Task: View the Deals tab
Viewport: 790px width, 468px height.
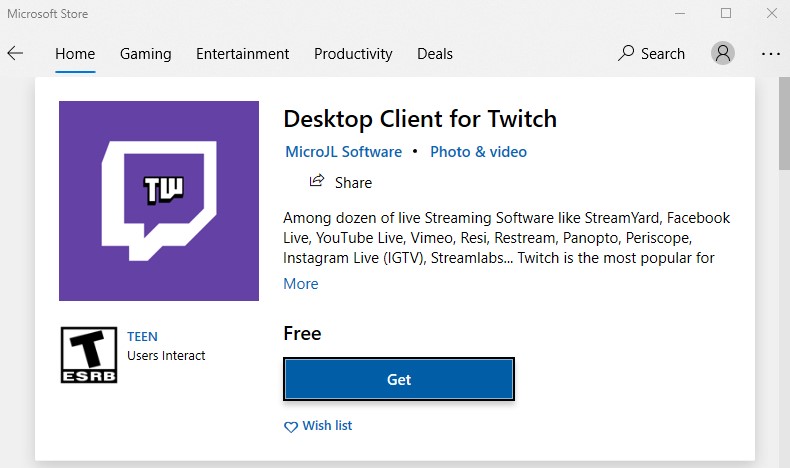Action: pyautogui.click(x=435, y=53)
